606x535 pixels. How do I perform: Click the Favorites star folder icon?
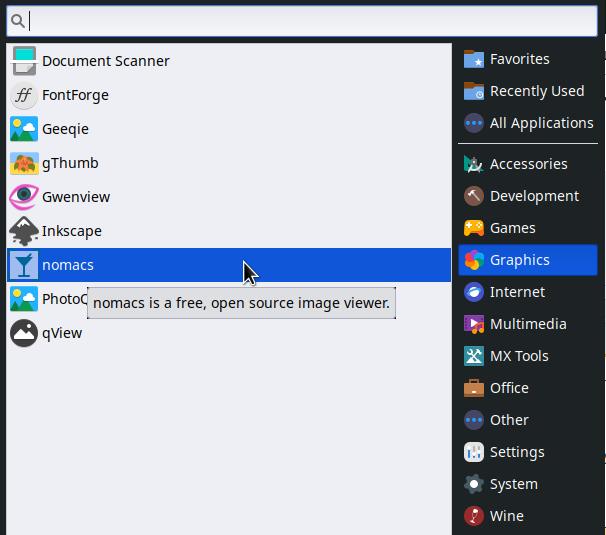(x=473, y=59)
